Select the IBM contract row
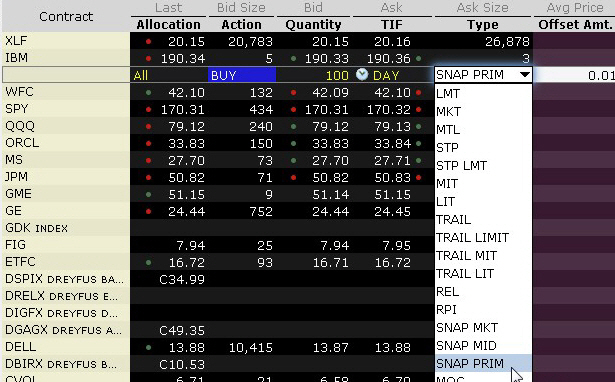Viewport: 615px width, 382px height. click(x=66, y=58)
